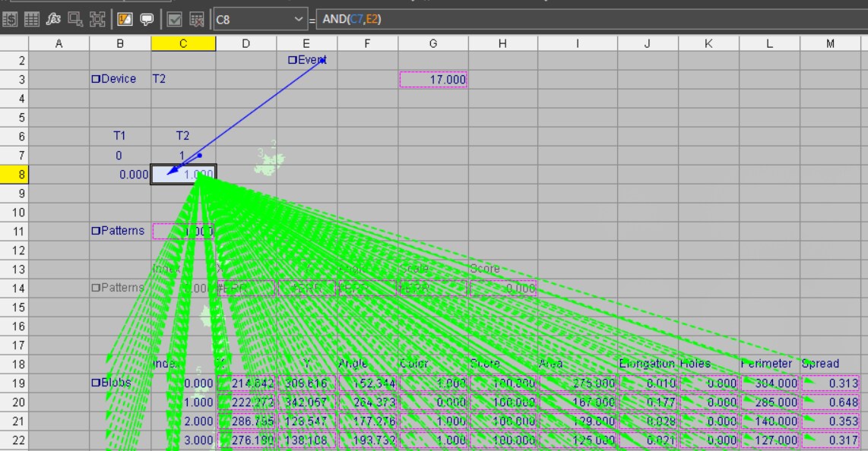Select column M header
The image size is (868, 451).
click(830, 44)
